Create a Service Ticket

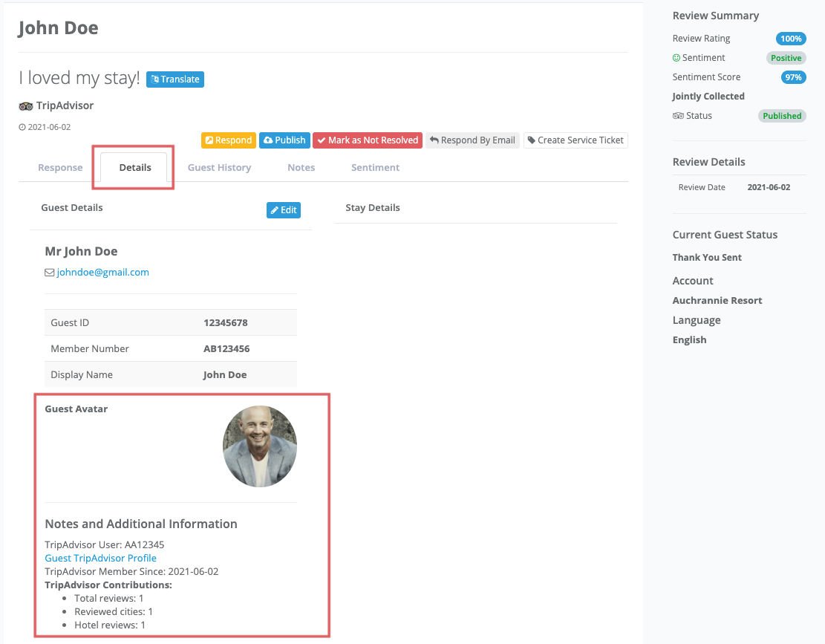click(575, 140)
